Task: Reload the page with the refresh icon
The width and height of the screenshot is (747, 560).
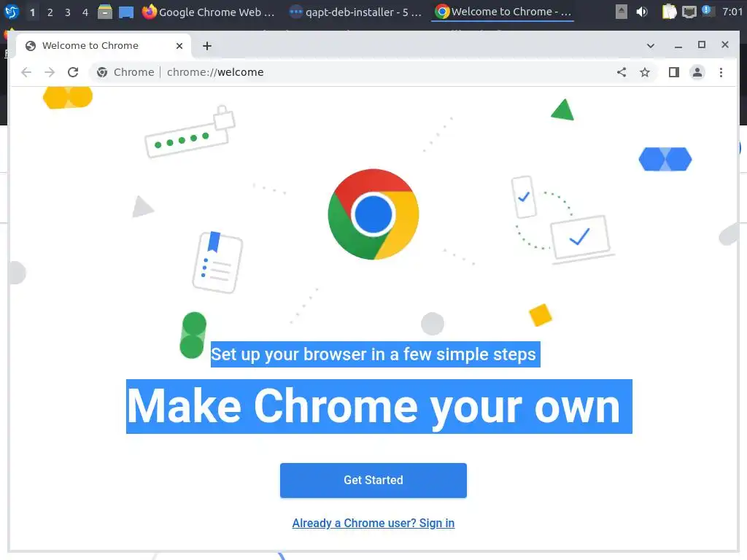Action: tap(73, 72)
